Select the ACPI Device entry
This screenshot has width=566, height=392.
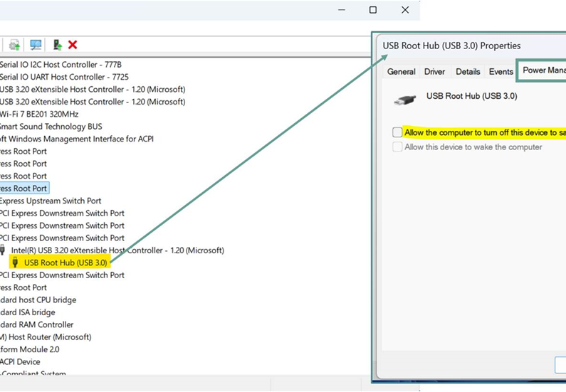pos(20,361)
